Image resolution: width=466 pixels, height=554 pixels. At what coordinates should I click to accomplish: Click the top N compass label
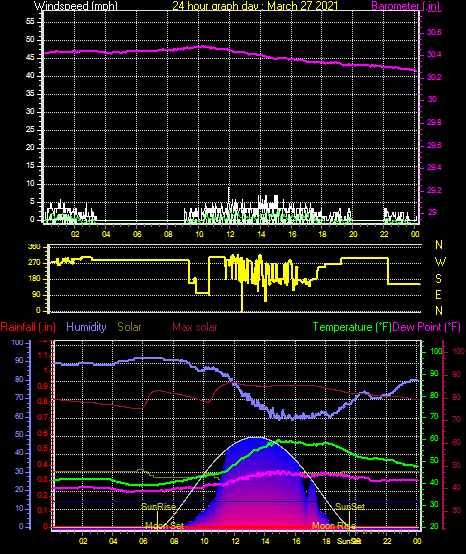439,244
